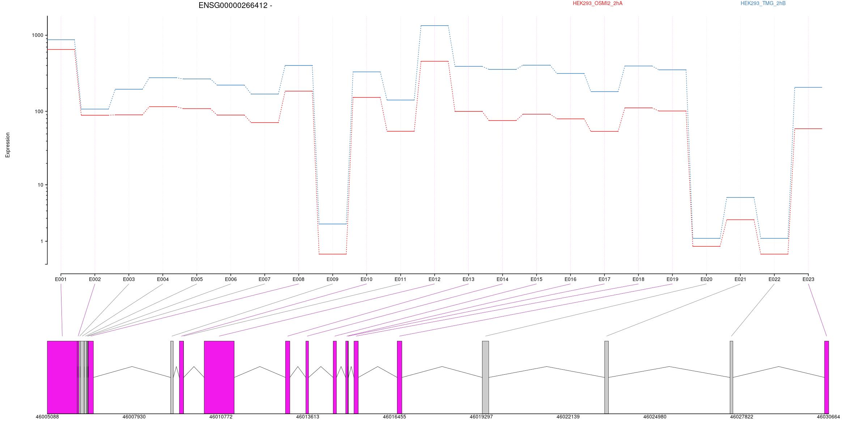Click the E003 exon axis label
This screenshot has height=434, width=868.
pyautogui.click(x=129, y=279)
